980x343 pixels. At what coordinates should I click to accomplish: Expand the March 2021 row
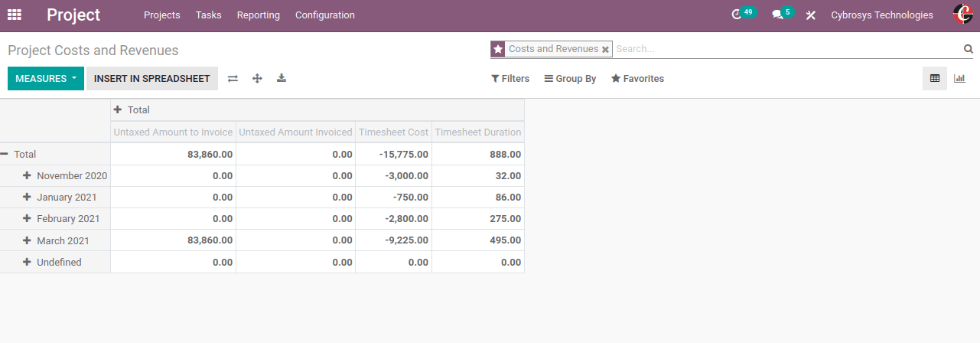[57, 240]
